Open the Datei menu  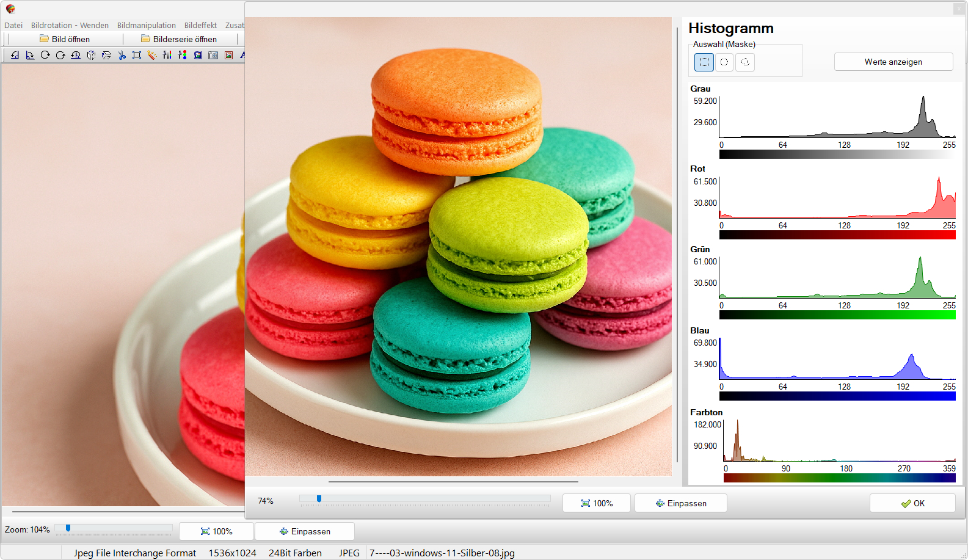(x=13, y=25)
